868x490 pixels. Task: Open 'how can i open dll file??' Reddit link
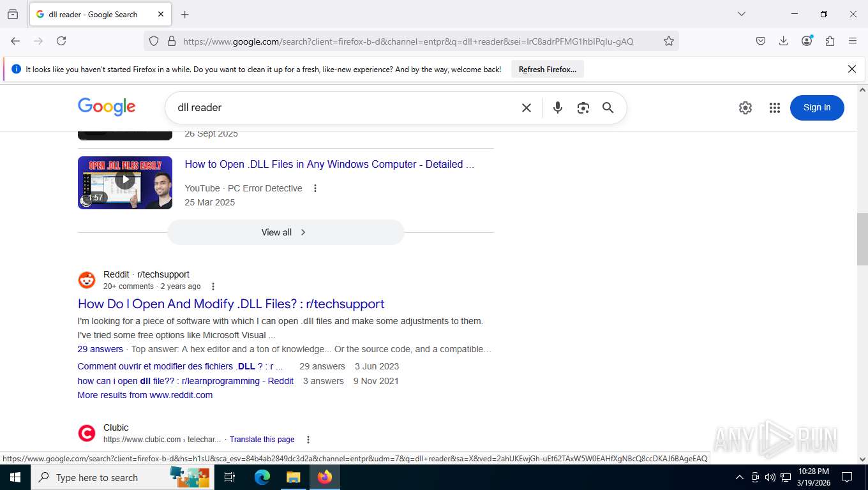(186, 381)
